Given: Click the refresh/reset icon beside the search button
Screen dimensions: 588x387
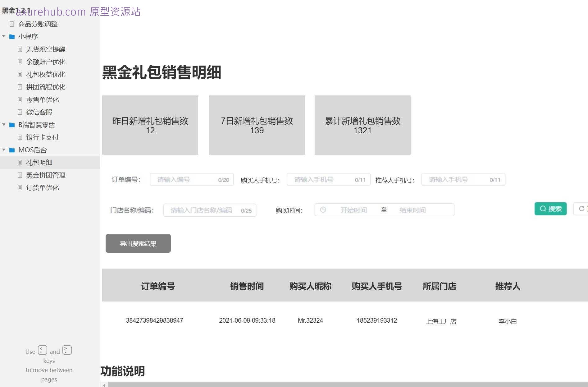Looking at the screenshot, I should coord(581,209).
